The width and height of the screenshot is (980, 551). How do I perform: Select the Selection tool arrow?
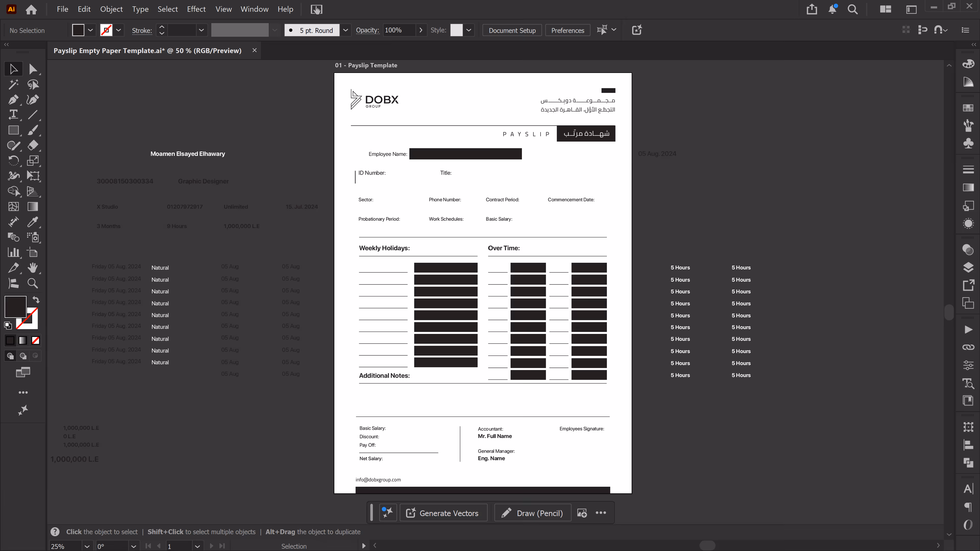[x=13, y=69]
